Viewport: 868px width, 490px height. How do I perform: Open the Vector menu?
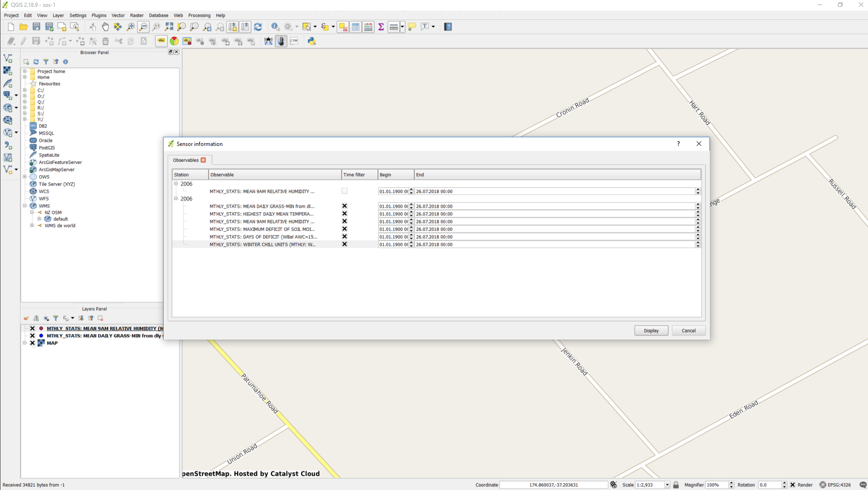point(118,15)
